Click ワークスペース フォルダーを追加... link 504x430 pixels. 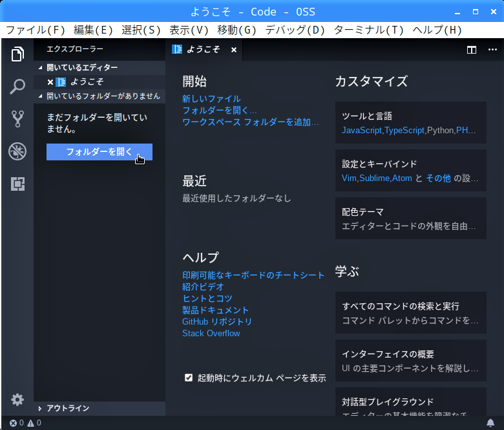(x=251, y=122)
